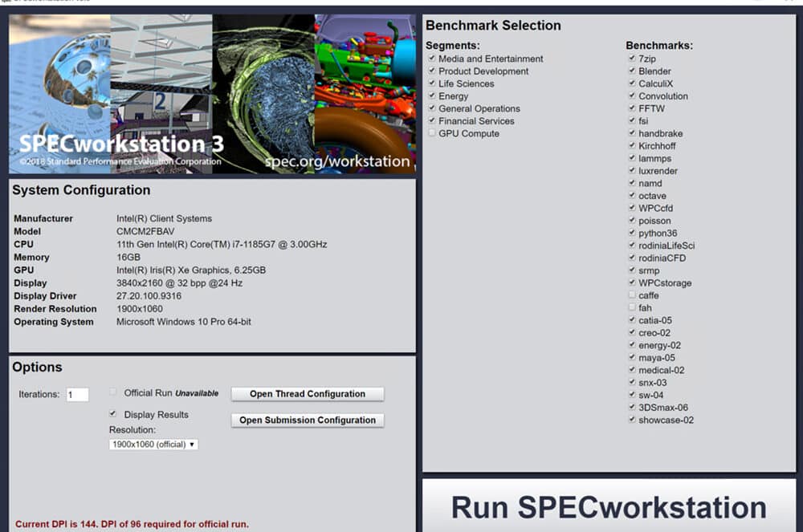
Task: Enable the caffe benchmark
Action: 632,295
